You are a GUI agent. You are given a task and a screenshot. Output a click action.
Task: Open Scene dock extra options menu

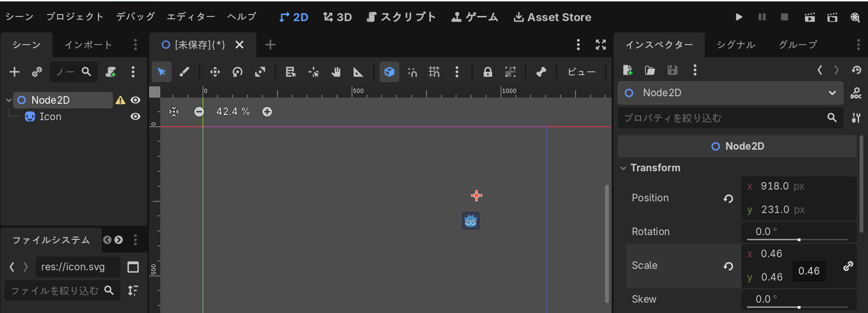133,72
